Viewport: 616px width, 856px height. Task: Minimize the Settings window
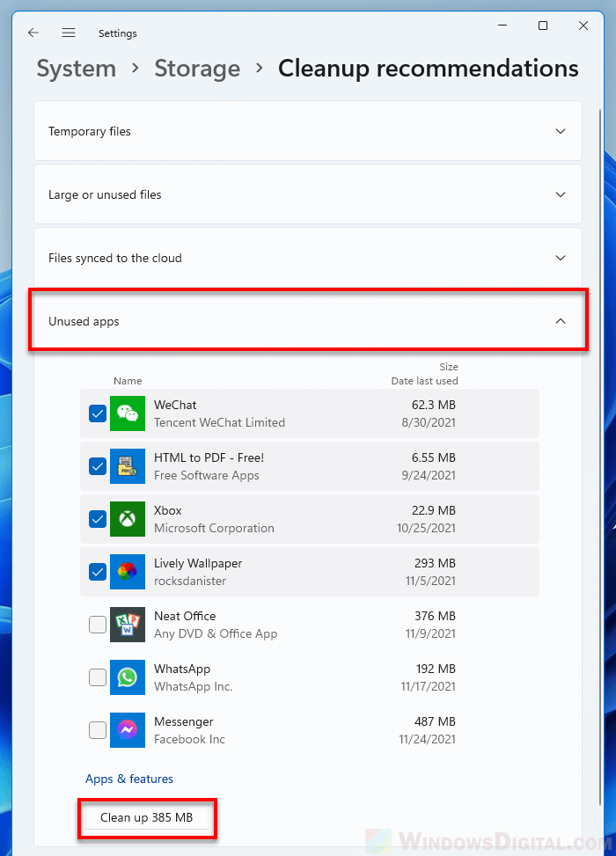(x=502, y=26)
